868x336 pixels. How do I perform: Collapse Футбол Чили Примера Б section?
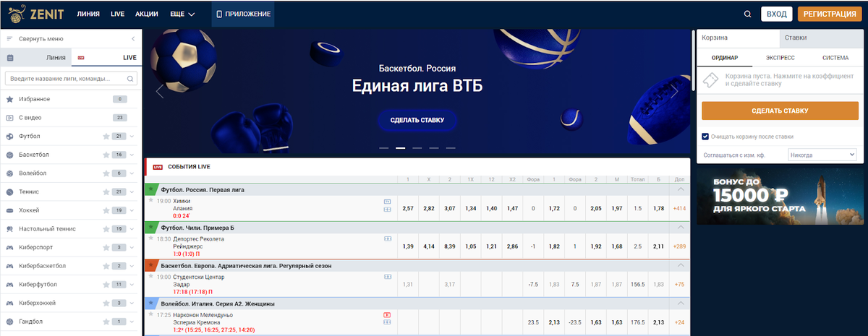click(x=680, y=228)
